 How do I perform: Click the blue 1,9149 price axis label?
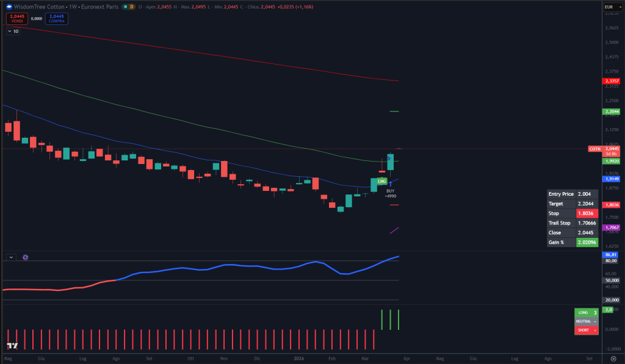612,179
